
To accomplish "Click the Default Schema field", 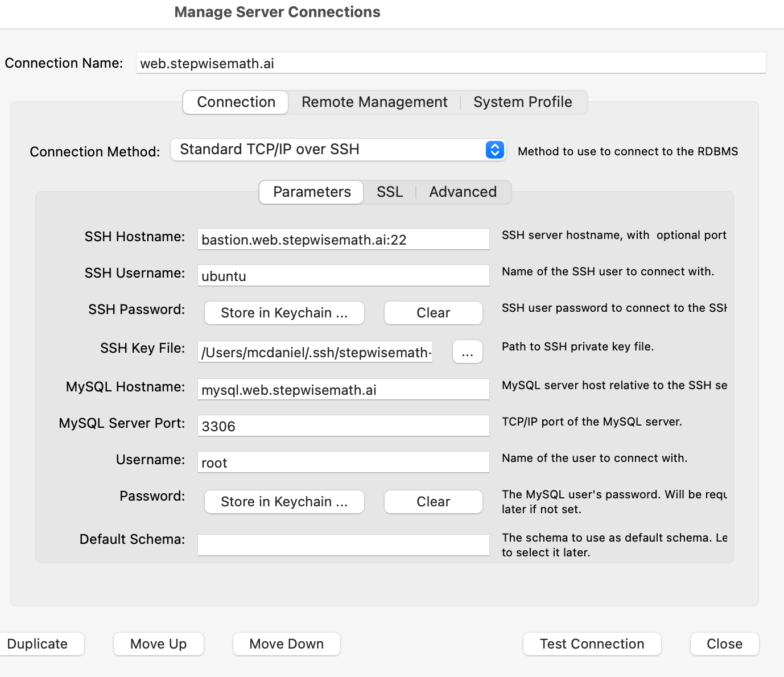I will tap(344, 545).
